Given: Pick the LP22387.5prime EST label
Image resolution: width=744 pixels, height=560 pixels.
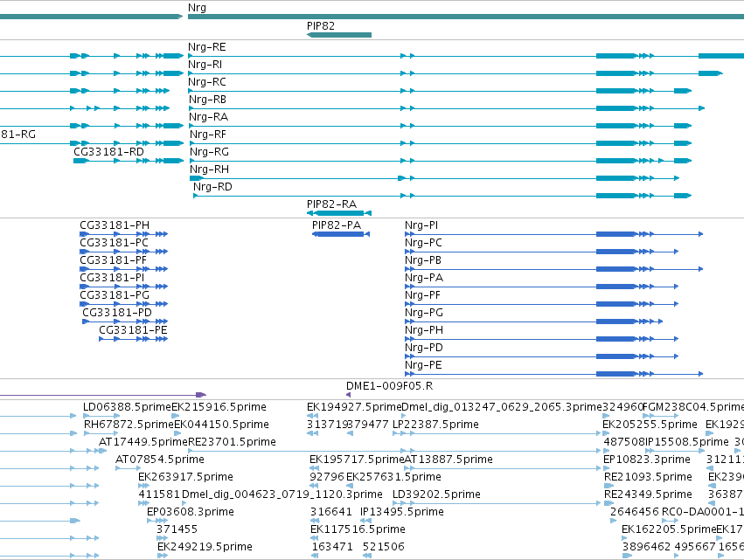Looking at the screenshot, I should (x=435, y=425).
